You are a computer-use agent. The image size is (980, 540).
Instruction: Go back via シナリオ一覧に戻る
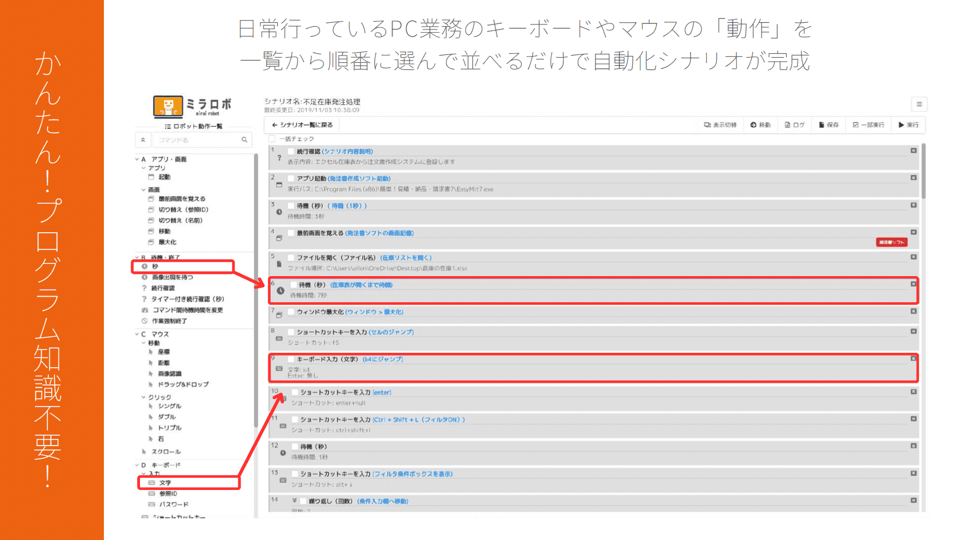tap(302, 125)
